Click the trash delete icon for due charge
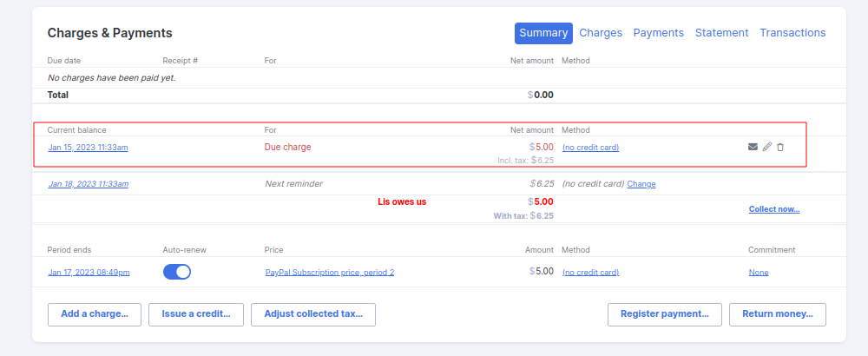The height and width of the screenshot is (356, 868). pos(780,148)
